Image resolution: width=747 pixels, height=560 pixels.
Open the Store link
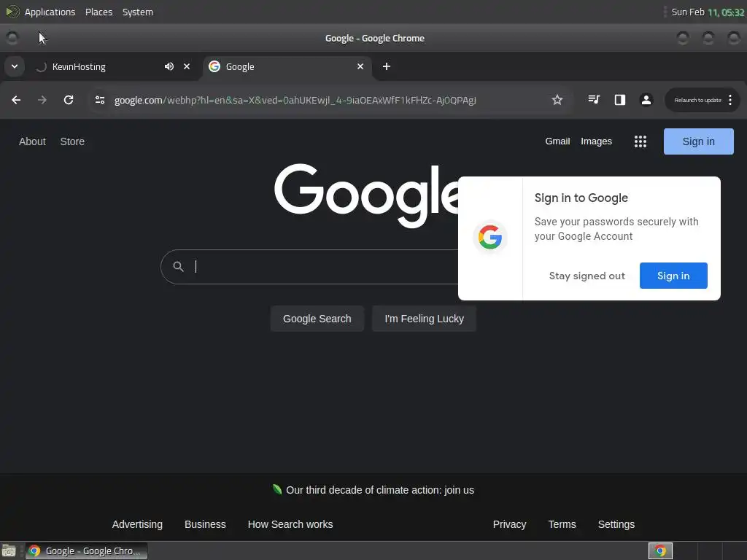pyautogui.click(x=72, y=141)
